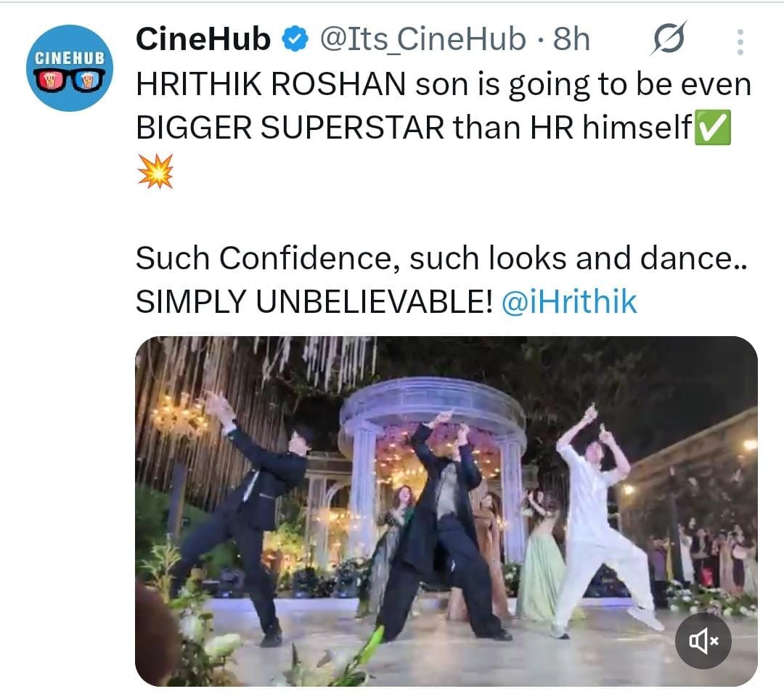This screenshot has height=694, width=784.
Task: Click the green checkmark emoji
Action: click(x=713, y=127)
